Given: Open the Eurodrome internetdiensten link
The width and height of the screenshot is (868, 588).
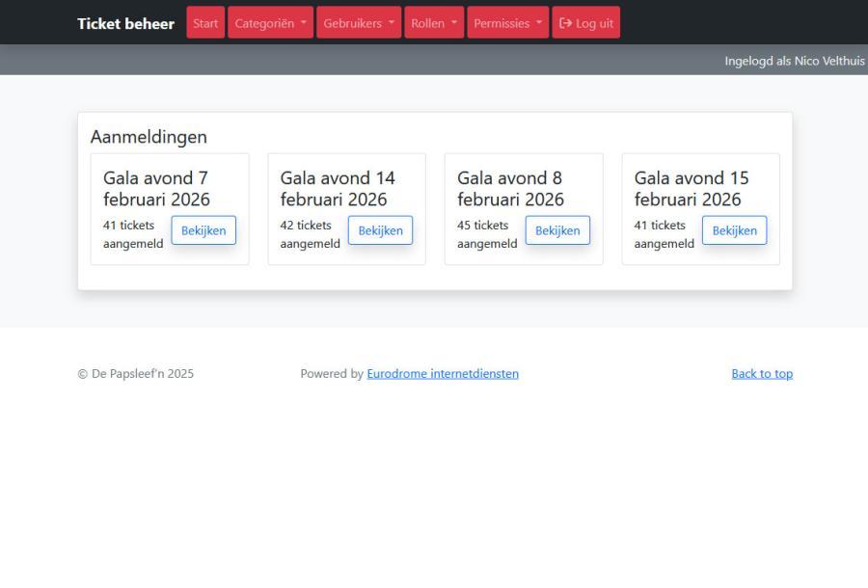Looking at the screenshot, I should click(x=443, y=374).
